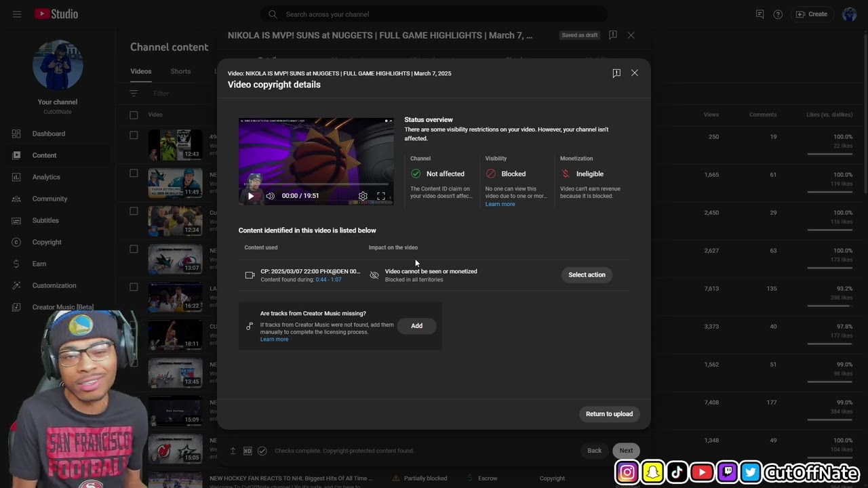Image resolution: width=868 pixels, height=488 pixels.
Task: Click Learn more about Creator Music tracks
Action: 274,339
